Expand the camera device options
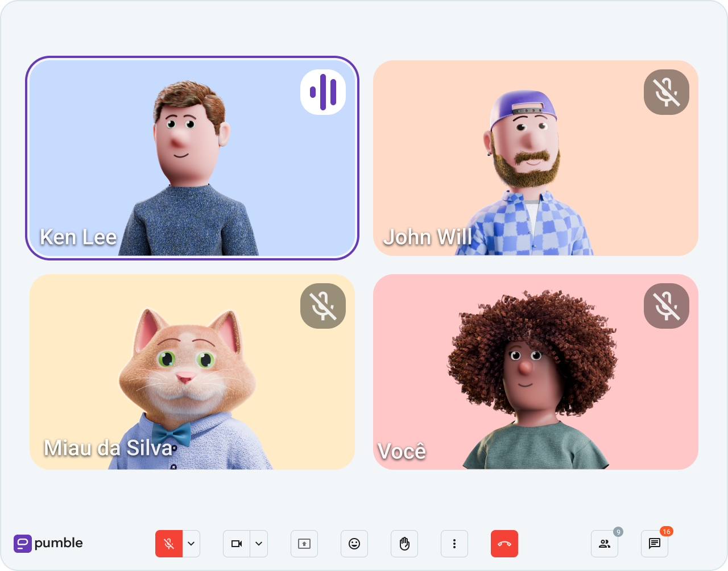Viewport: 728px width, 571px height. point(259,544)
